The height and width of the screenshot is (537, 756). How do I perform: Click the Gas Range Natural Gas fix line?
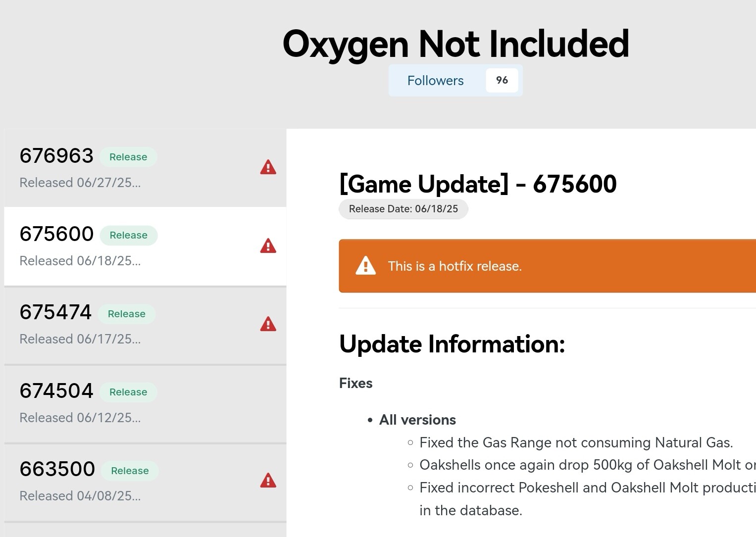click(x=576, y=442)
